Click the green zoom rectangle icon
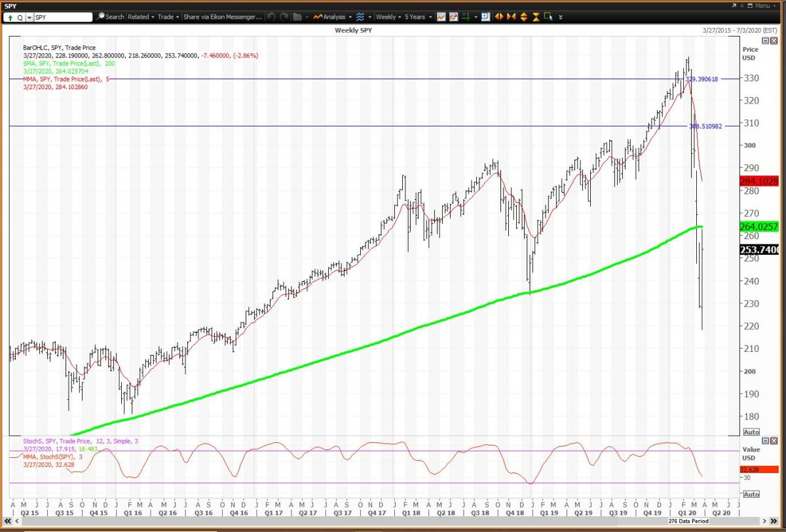Screen dimensions: 786x532 (x=548, y=17)
